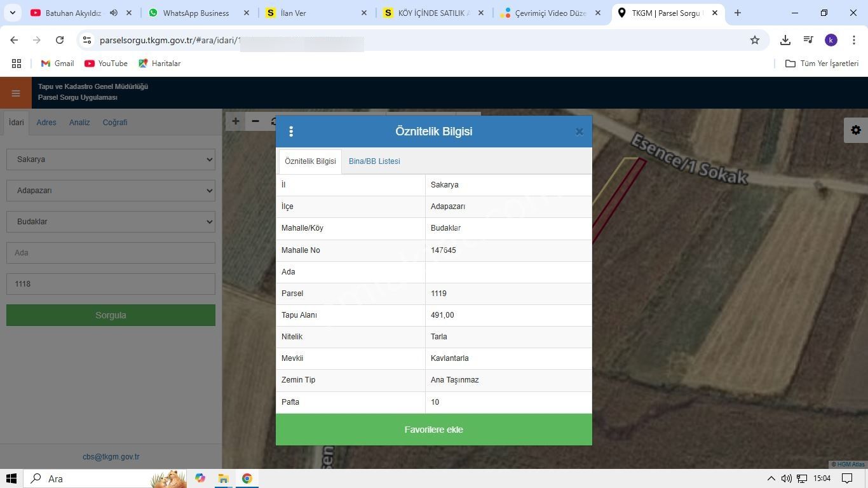Mute the Batuhan Akyıldız tab audio
The image size is (868, 488).
[x=114, y=13]
